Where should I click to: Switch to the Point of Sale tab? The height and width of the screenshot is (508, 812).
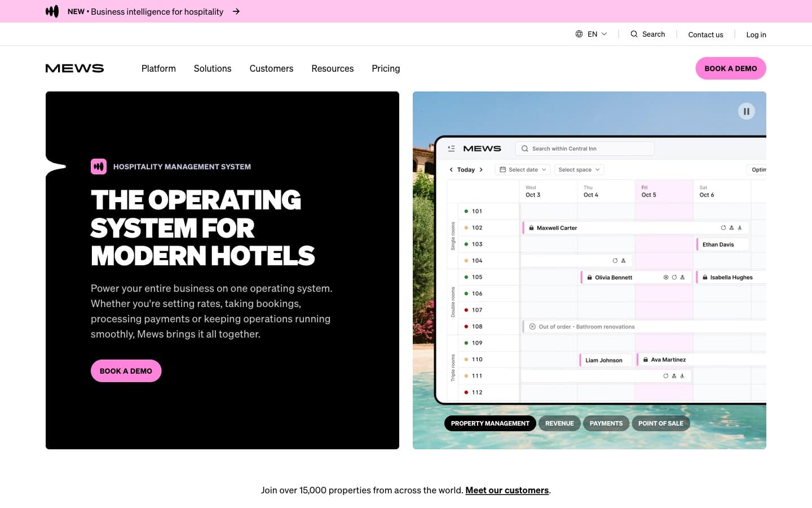tap(661, 423)
